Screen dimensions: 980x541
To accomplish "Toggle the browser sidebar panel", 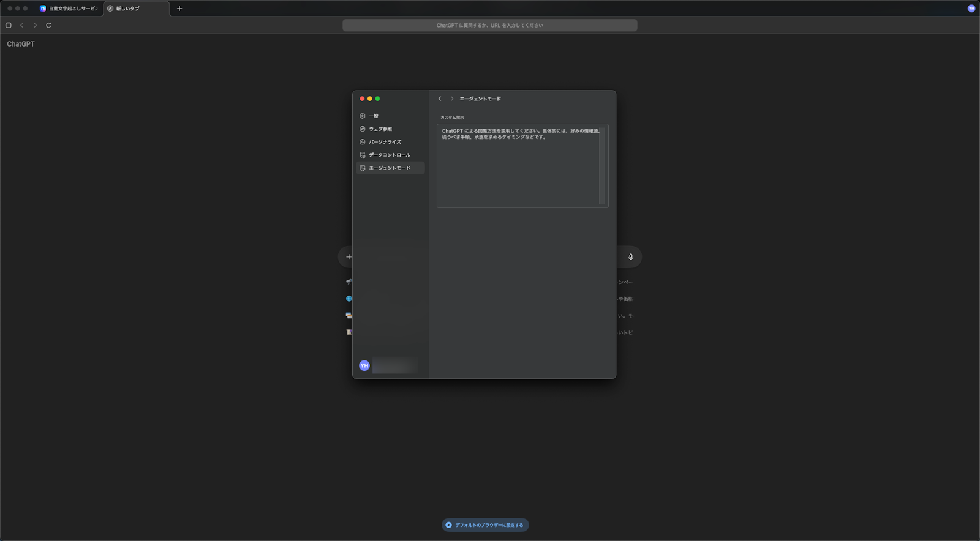I will click(9, 25).
